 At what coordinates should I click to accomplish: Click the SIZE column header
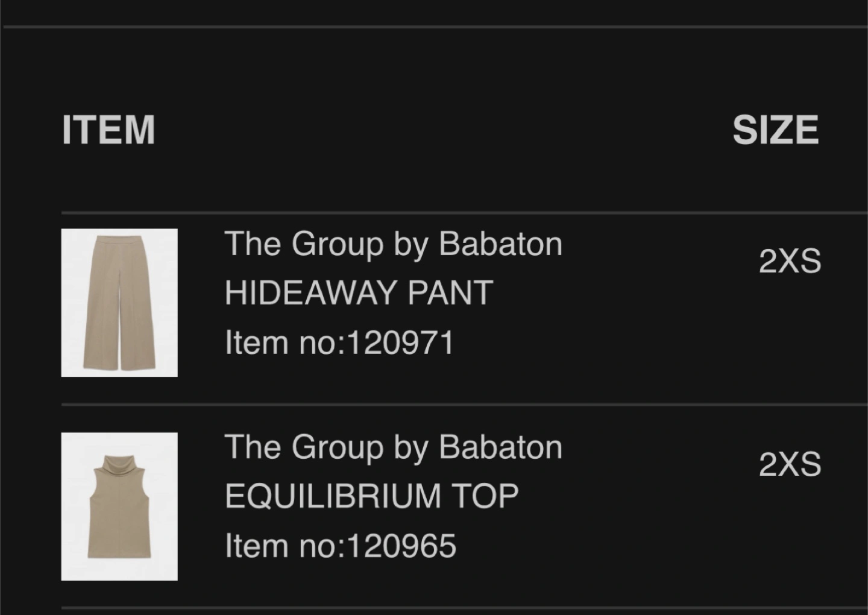click(776, 130)
